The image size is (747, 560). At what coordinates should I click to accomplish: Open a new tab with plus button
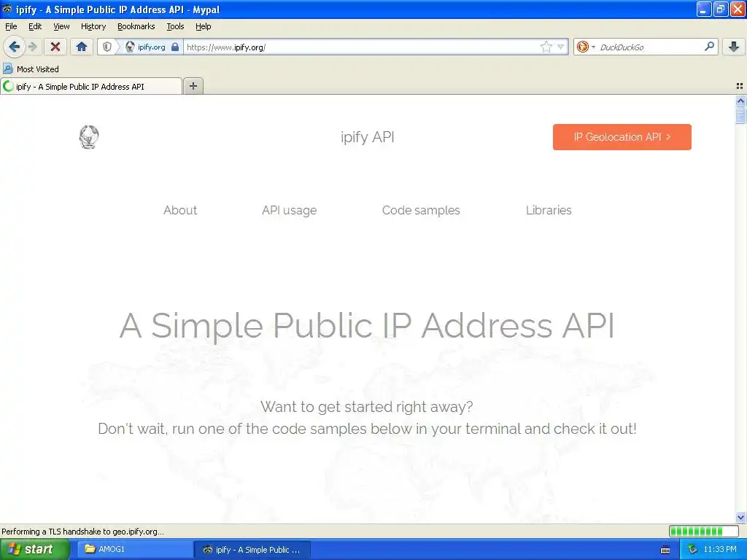[x=193, y=86]
